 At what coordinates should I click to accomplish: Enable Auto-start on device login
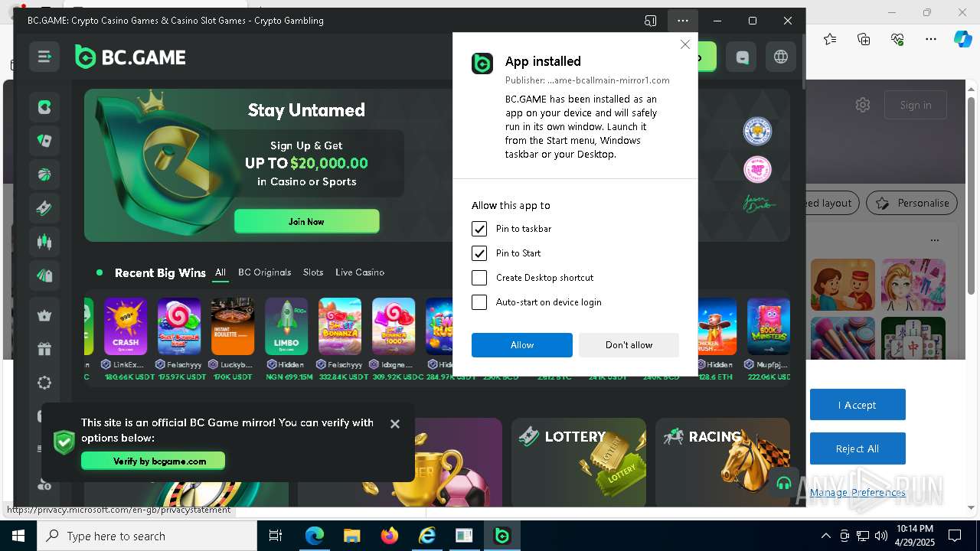click(x=479, y=302)
